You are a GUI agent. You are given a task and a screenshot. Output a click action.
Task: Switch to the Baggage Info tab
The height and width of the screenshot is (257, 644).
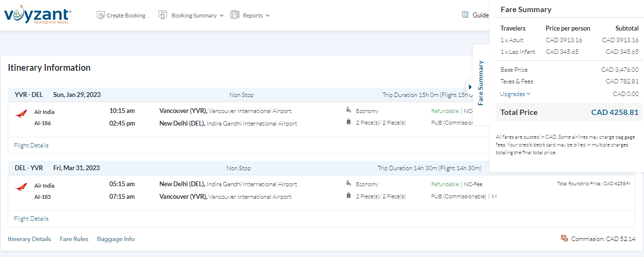(x=116, y=239)
